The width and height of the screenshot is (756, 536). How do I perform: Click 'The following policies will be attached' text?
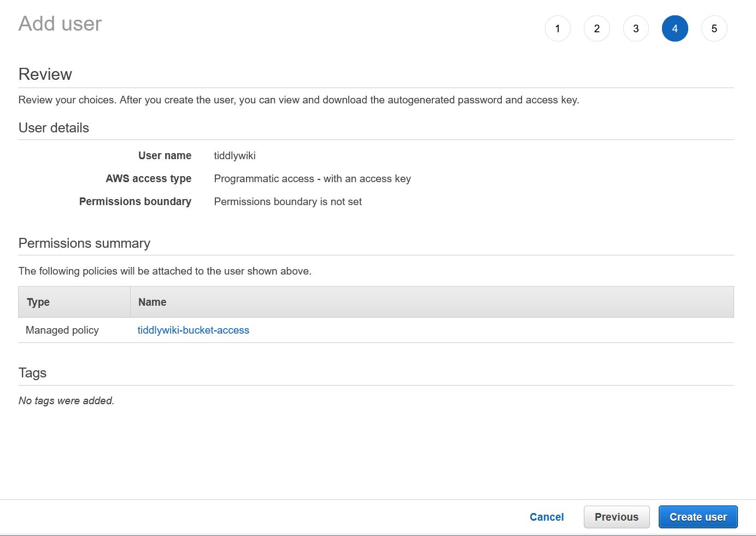165,271
